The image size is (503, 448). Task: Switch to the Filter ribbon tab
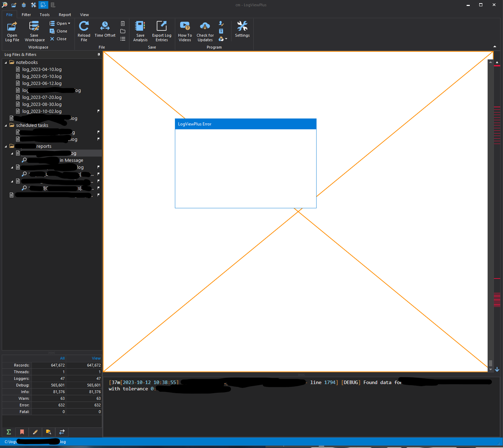click(26, 15)
